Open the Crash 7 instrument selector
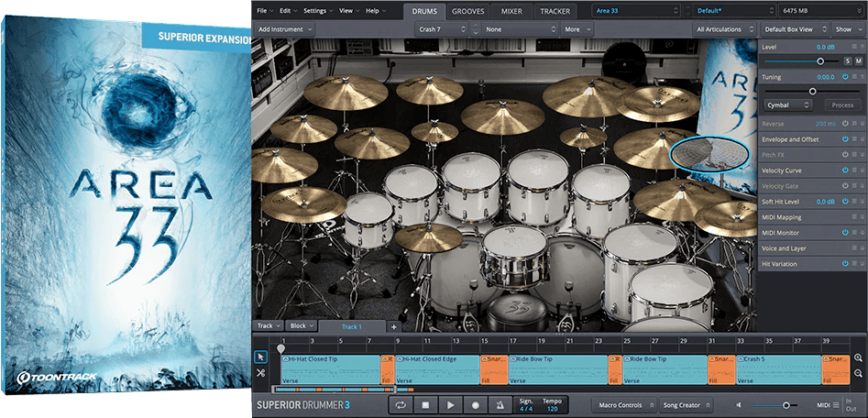 click(441, 29)
